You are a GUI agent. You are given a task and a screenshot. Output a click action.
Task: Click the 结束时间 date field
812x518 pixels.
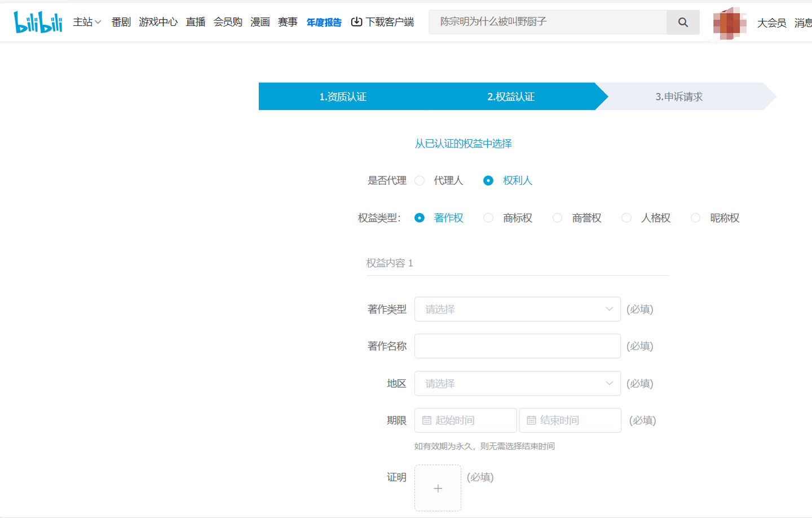pyautogui.click(x=570, y=420)
